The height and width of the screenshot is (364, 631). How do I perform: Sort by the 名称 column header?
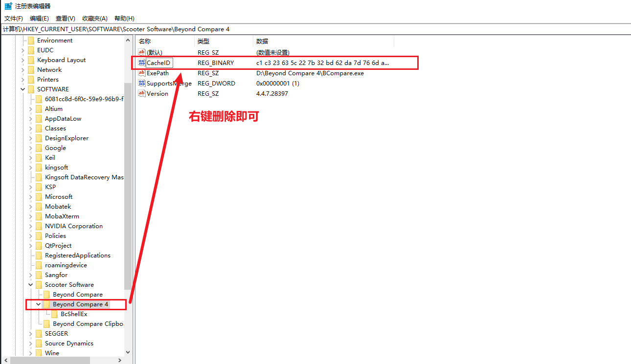(x=165, y=42)
